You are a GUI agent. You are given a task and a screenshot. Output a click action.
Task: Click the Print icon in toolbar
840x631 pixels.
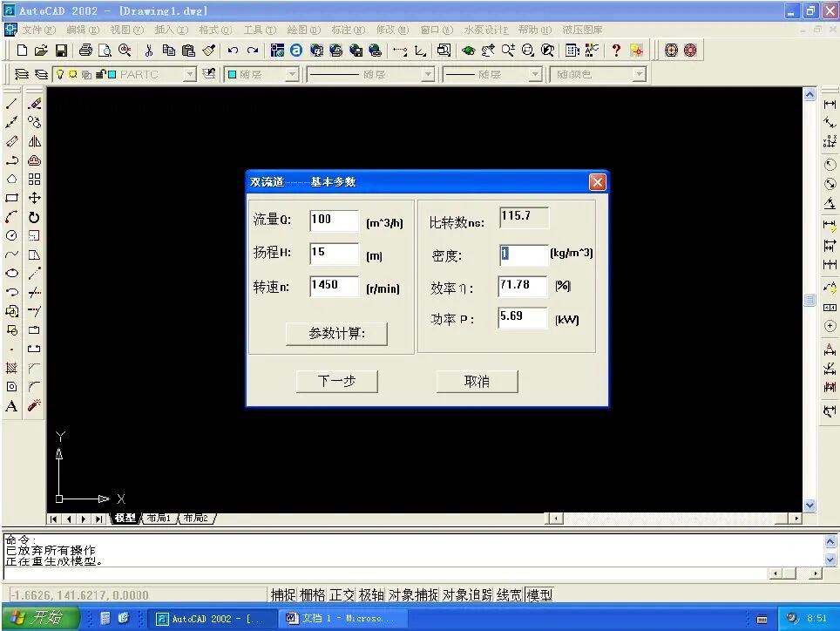(x=85, y=51)
